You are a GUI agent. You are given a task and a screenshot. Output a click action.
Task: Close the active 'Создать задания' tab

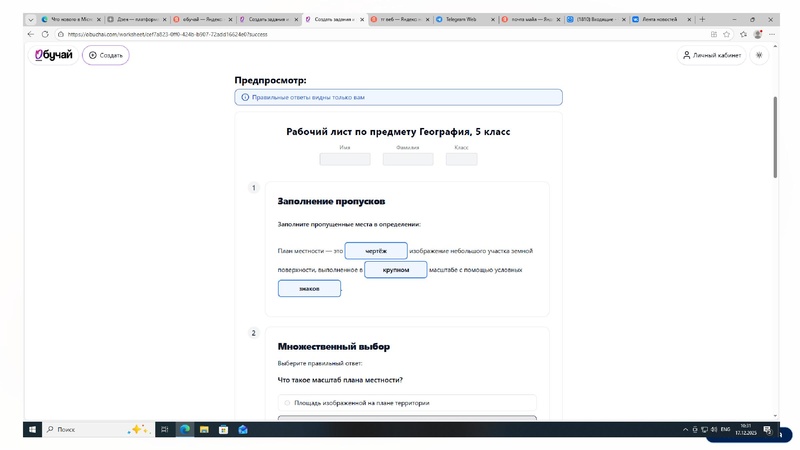click(362, 19)
